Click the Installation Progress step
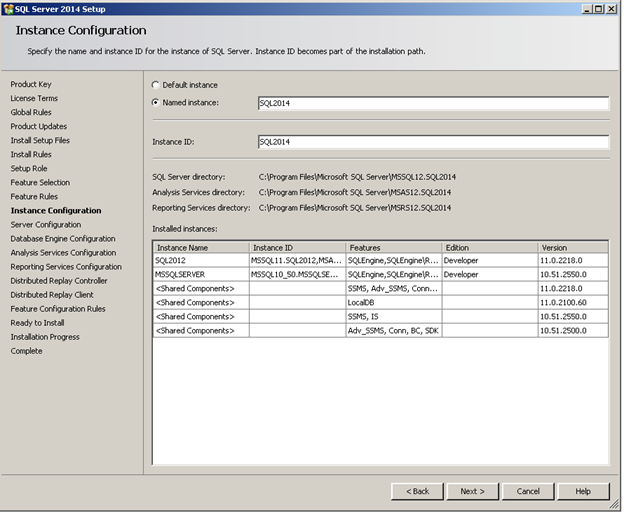 point(45,337)
